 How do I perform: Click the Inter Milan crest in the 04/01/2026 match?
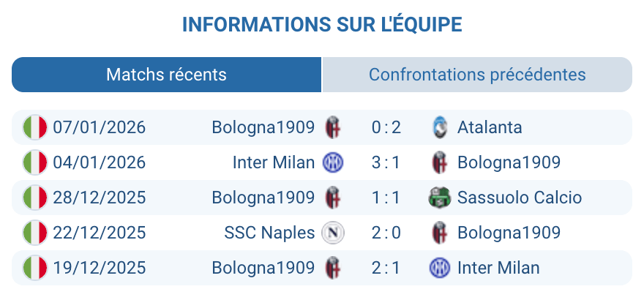click(x=333, y=162)
